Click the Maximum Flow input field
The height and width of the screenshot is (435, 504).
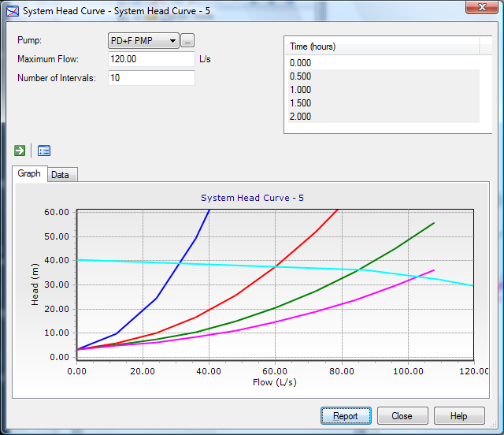151,59
